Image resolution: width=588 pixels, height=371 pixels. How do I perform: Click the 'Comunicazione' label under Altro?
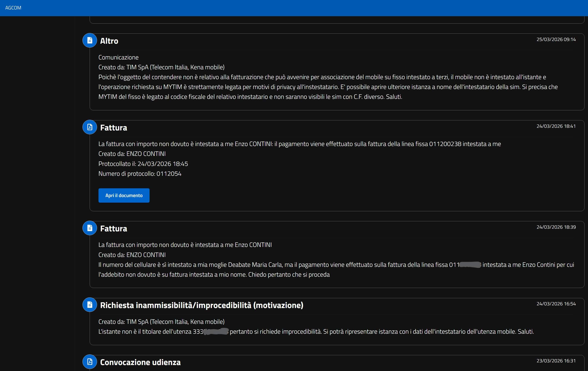click(118, 57)
